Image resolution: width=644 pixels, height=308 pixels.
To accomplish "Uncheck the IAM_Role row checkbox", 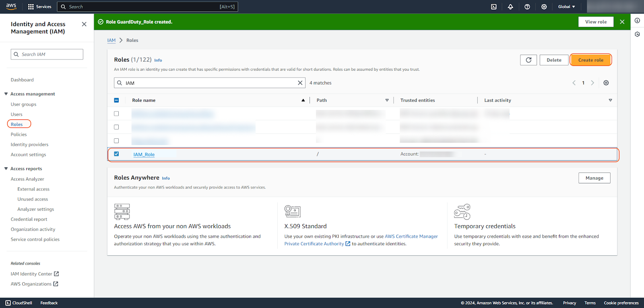I will click(116, 154).
